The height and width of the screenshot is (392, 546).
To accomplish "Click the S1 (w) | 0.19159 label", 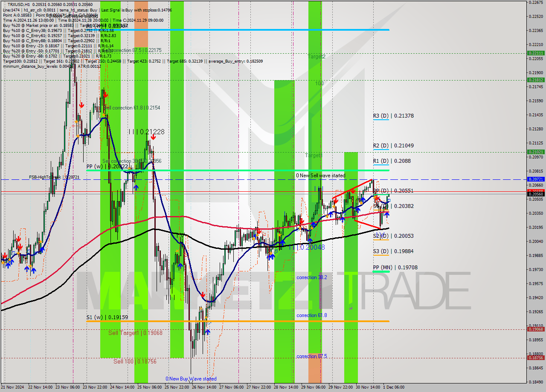I will [107, 317].
